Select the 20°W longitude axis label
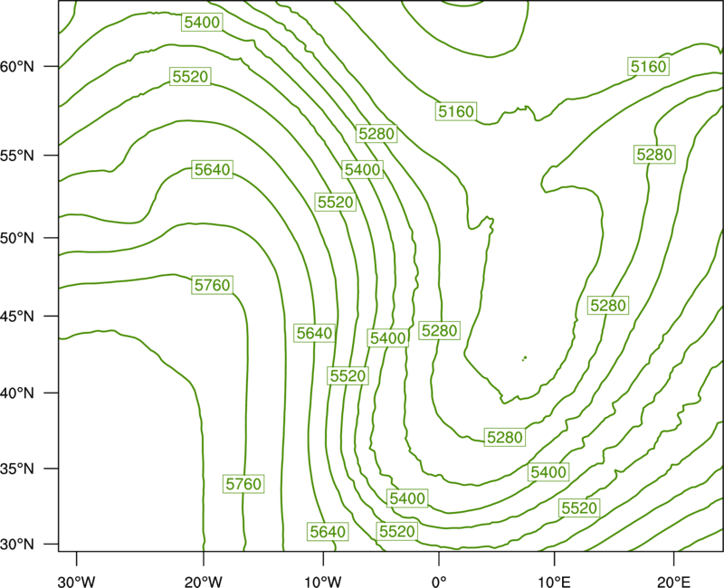The width and height of the screenshot is (724, 588). point(204,582)
